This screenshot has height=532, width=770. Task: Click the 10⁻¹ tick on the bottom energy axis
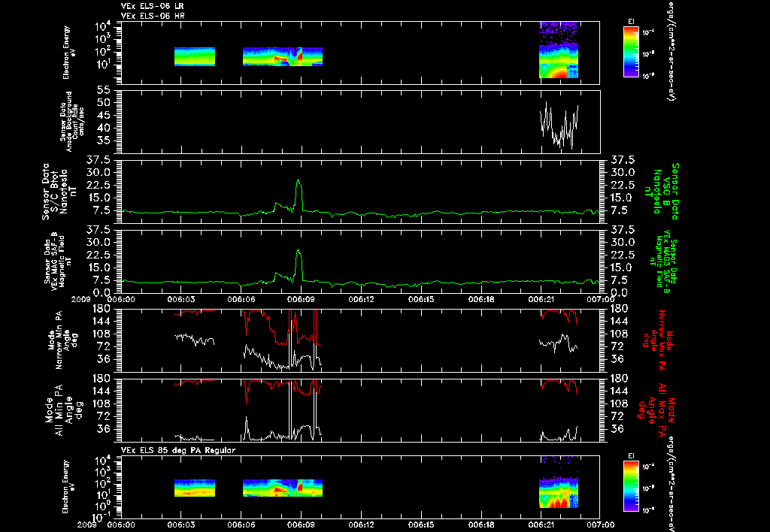coord(100,517)
